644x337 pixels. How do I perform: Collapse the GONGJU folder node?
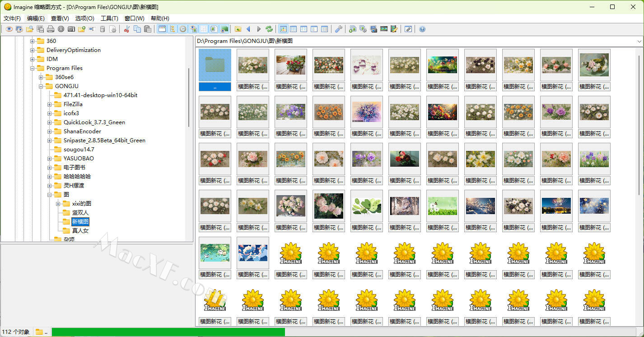(x=41, y=86)
